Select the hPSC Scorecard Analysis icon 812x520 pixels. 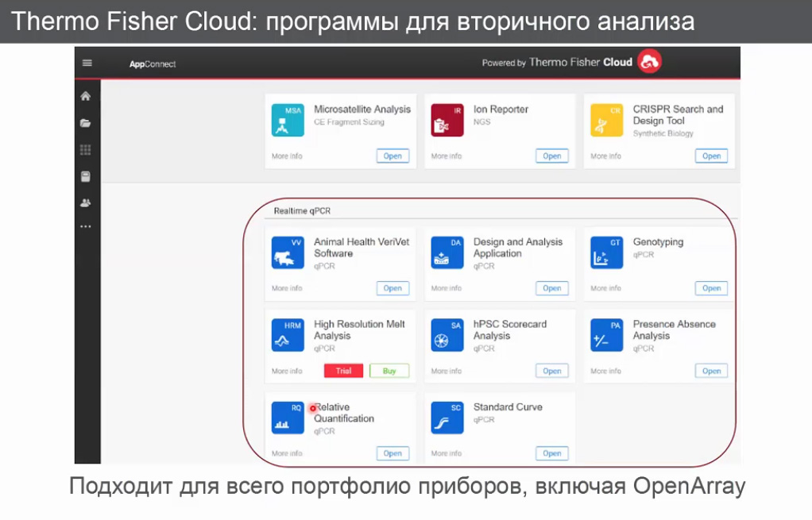click(447, 335)
